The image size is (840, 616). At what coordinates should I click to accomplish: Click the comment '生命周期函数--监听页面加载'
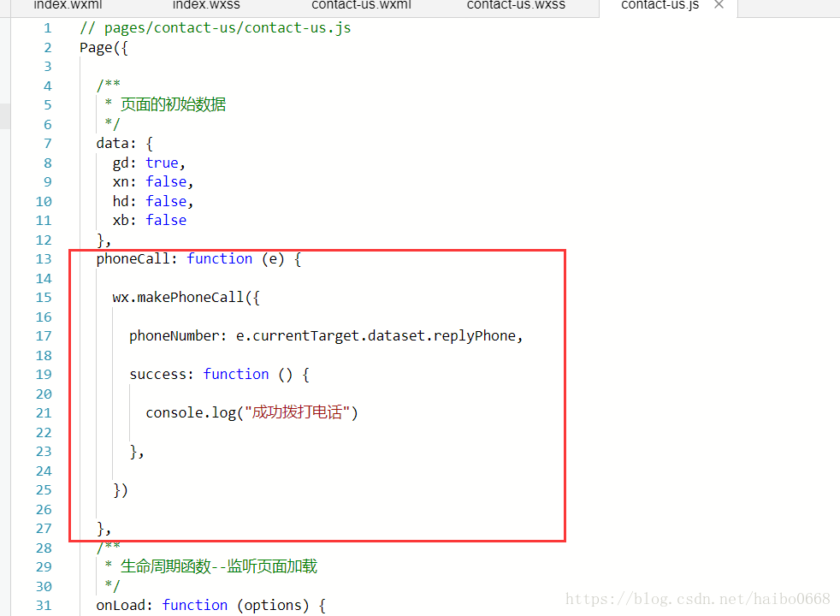[x=219, y=566]
